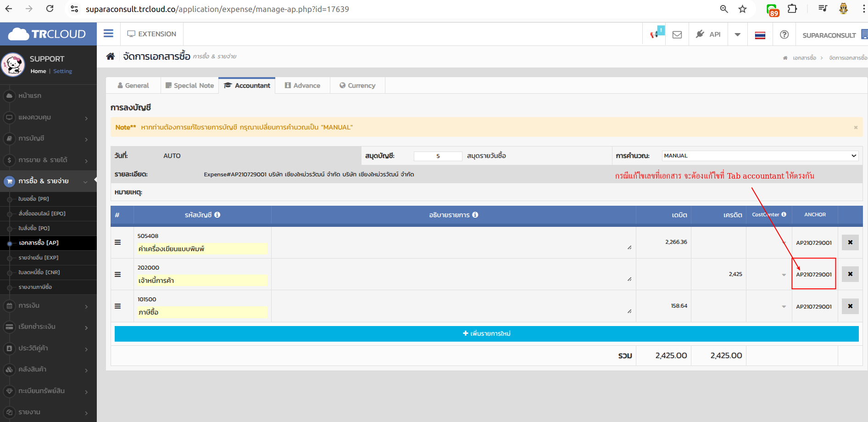Click the ค่าเครื่องเขียนแบบพิมพ์ account field

point(202,249)
